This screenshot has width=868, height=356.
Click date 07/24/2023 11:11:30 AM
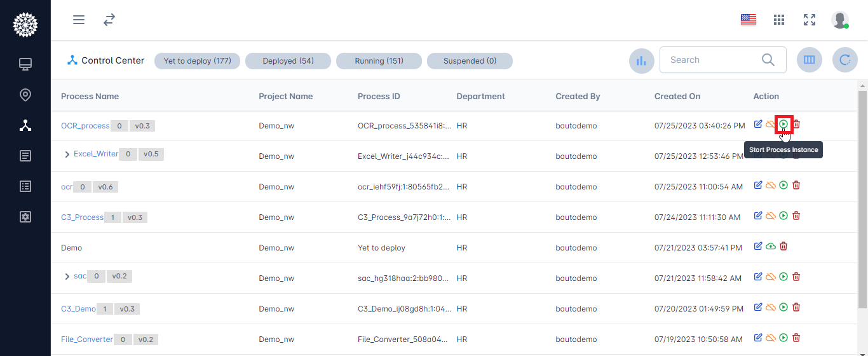[697, 217]
